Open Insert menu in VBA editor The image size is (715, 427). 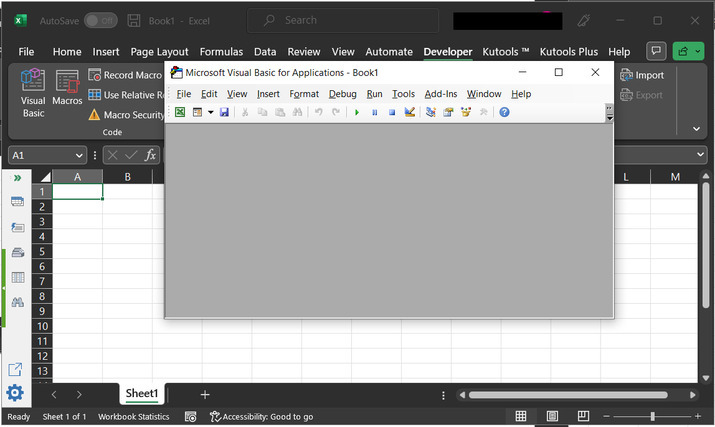point(268,94)
